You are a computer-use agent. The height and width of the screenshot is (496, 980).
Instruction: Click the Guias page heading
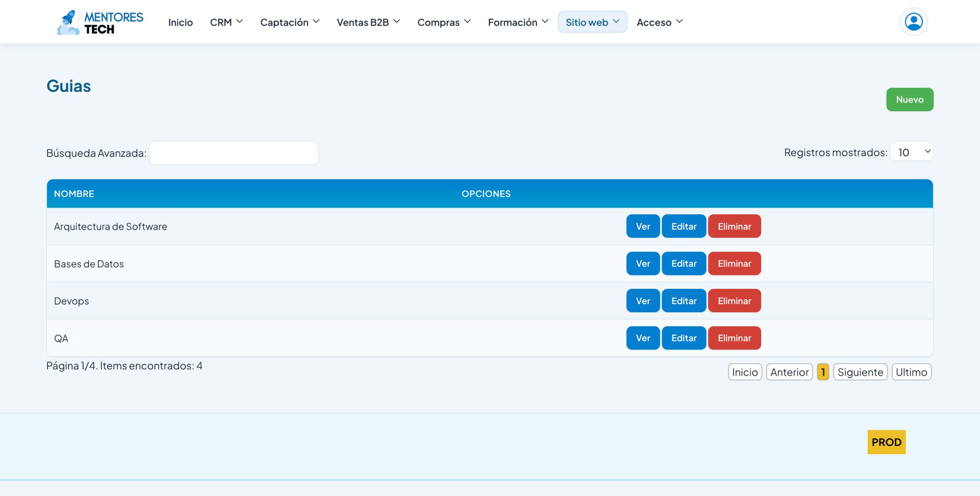coord(69,86)
